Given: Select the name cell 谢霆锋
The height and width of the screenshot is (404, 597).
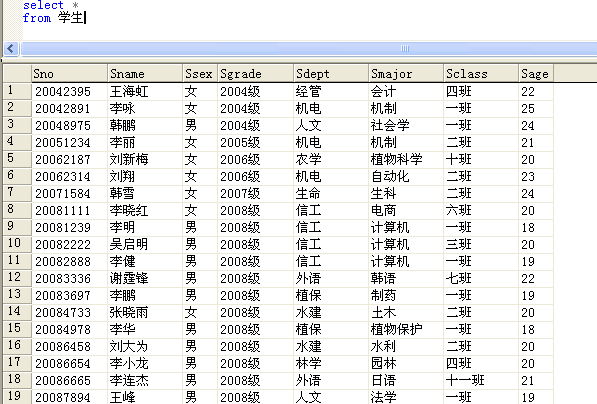Looking at the screenshot, I should click(145, 278).
